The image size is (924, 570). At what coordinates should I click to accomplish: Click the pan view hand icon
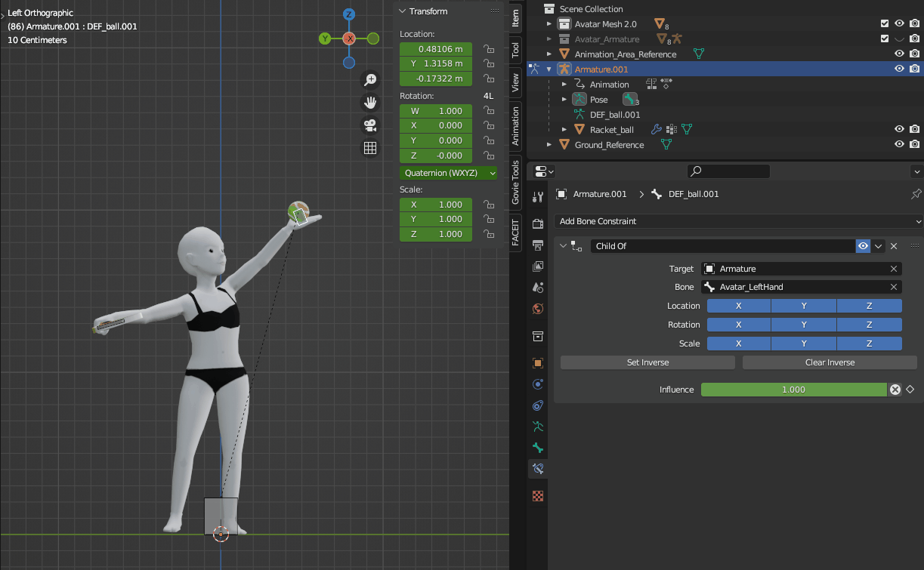tap(370, 103)
